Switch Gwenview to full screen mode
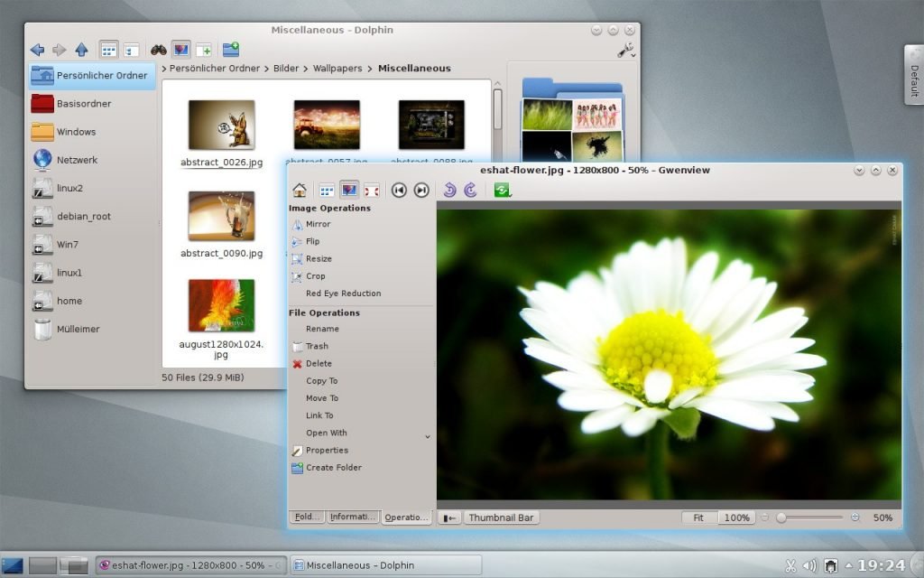This screenshot has width=924, height=578. pyautogui.click(x=371, y=191)
